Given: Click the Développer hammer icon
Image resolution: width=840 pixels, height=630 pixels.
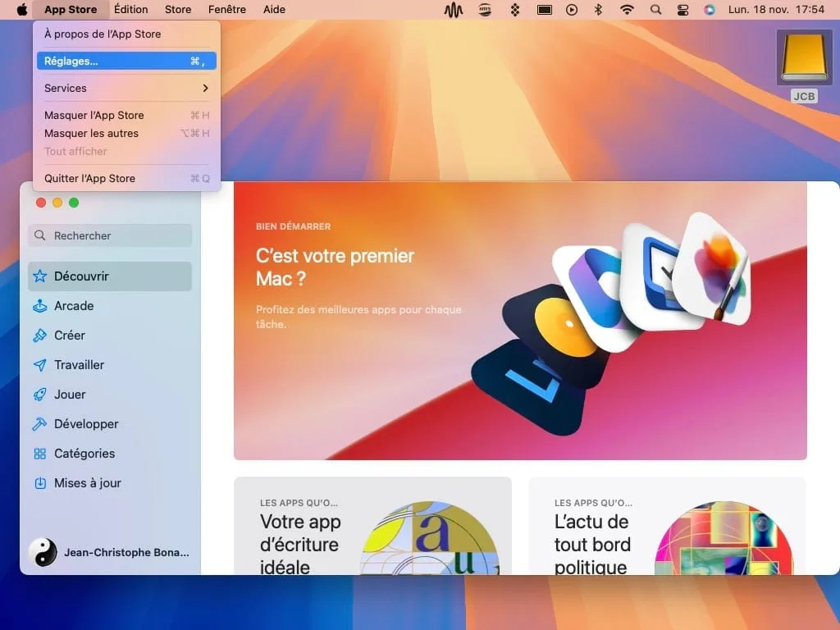Looking at the screenshot, I should click(x=39, y=424).
